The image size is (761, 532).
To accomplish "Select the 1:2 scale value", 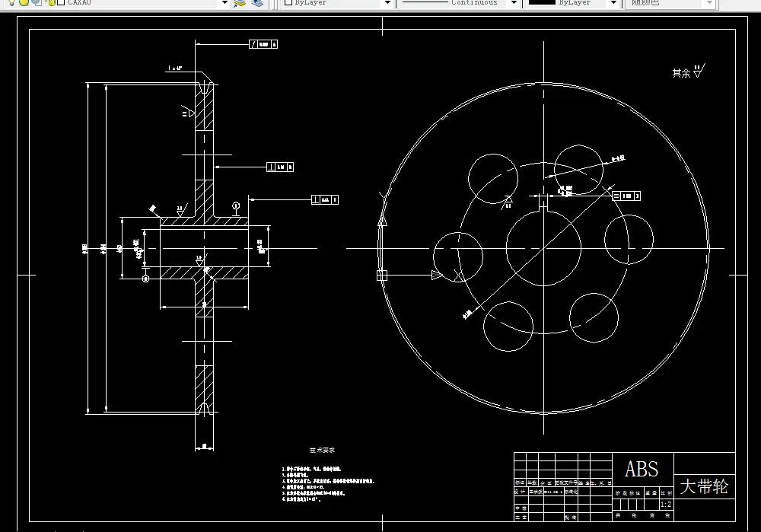I will (666, 505).
